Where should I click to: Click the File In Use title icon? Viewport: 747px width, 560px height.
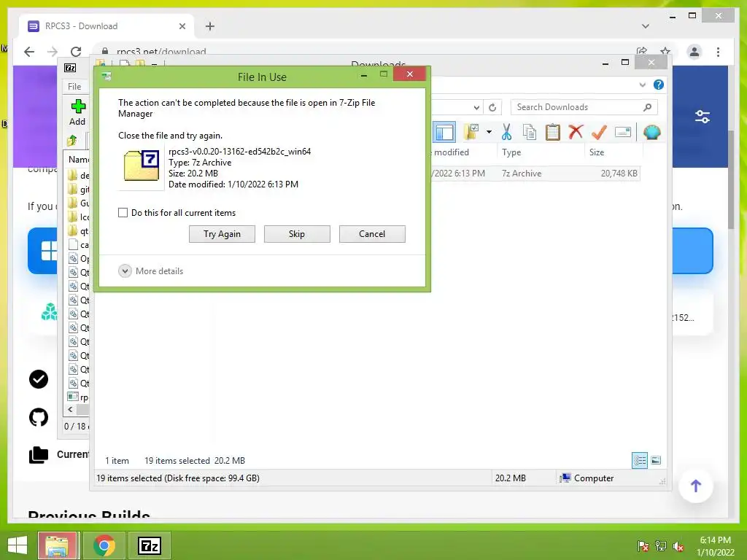pyautogui.click(x=107, y=76)
